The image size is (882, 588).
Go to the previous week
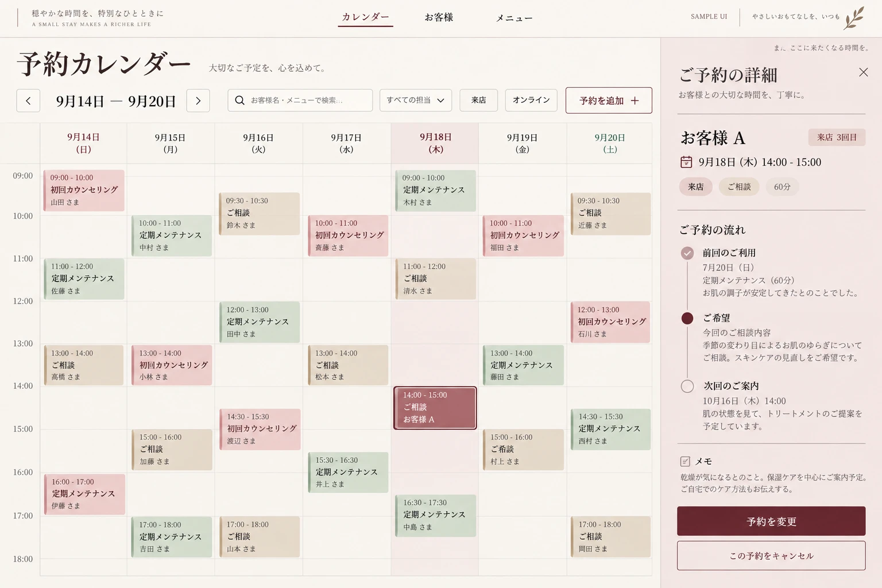(x=28, y=100)
